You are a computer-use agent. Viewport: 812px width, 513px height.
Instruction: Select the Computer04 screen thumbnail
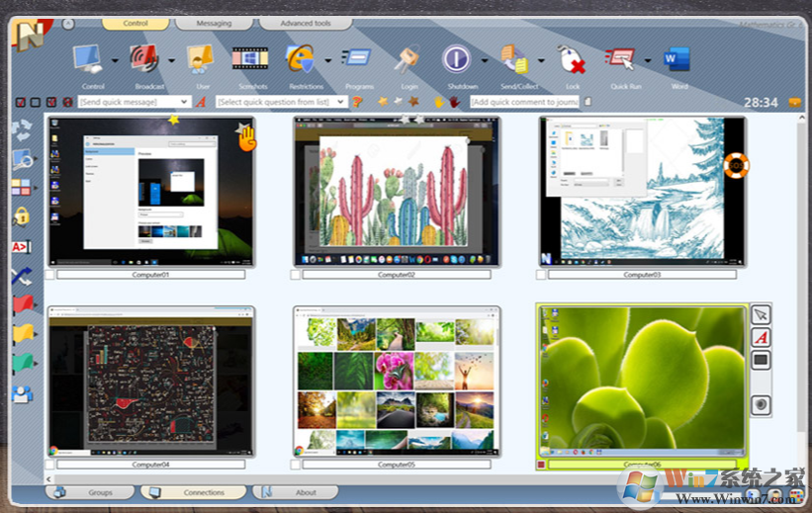coord(150,381)
